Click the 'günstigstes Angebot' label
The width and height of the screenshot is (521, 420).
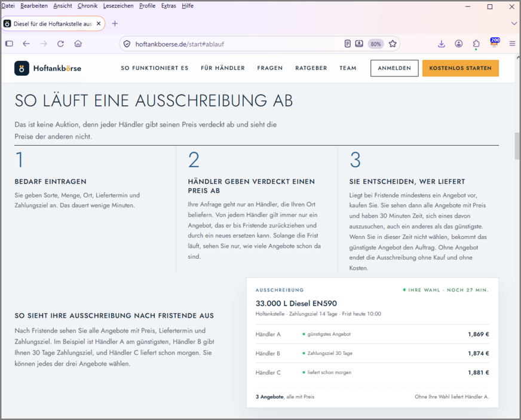(x=329, y=335)
